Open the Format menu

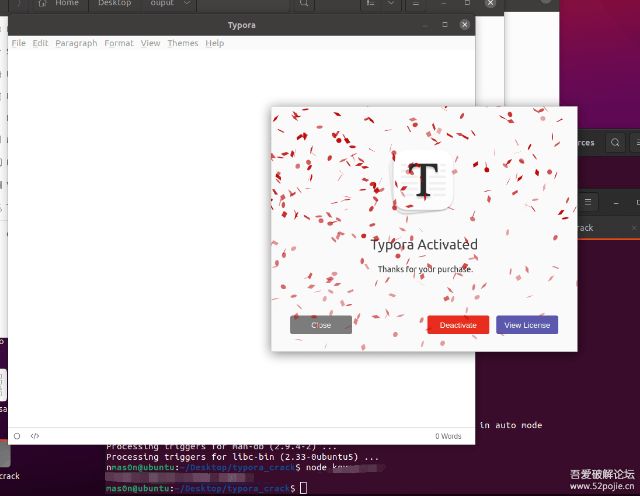tap(119, 43)
